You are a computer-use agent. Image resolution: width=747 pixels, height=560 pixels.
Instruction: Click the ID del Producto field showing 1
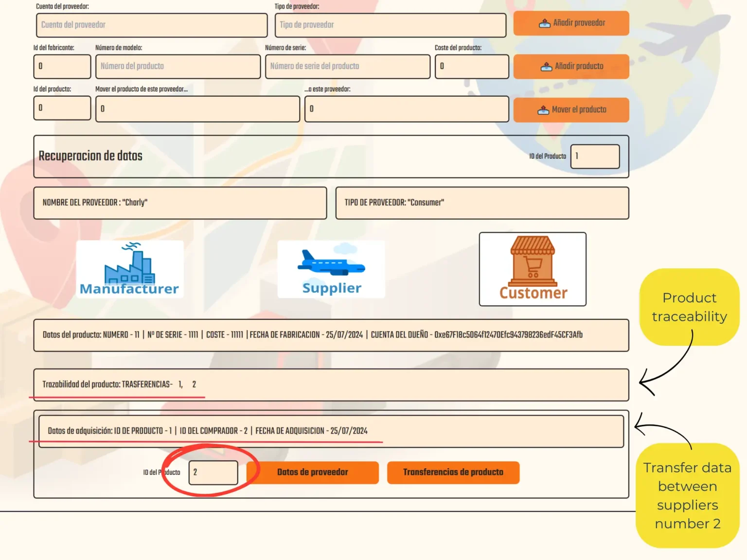click(x=594, y=156)
